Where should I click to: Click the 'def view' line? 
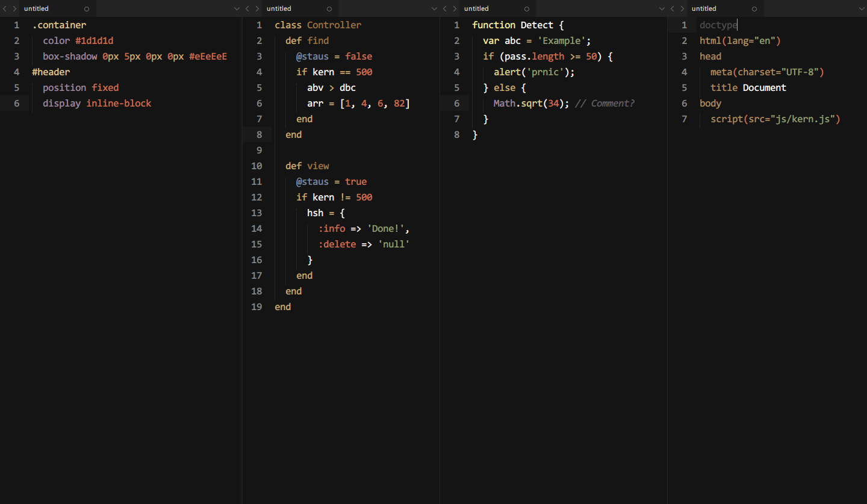click(307, 166)
